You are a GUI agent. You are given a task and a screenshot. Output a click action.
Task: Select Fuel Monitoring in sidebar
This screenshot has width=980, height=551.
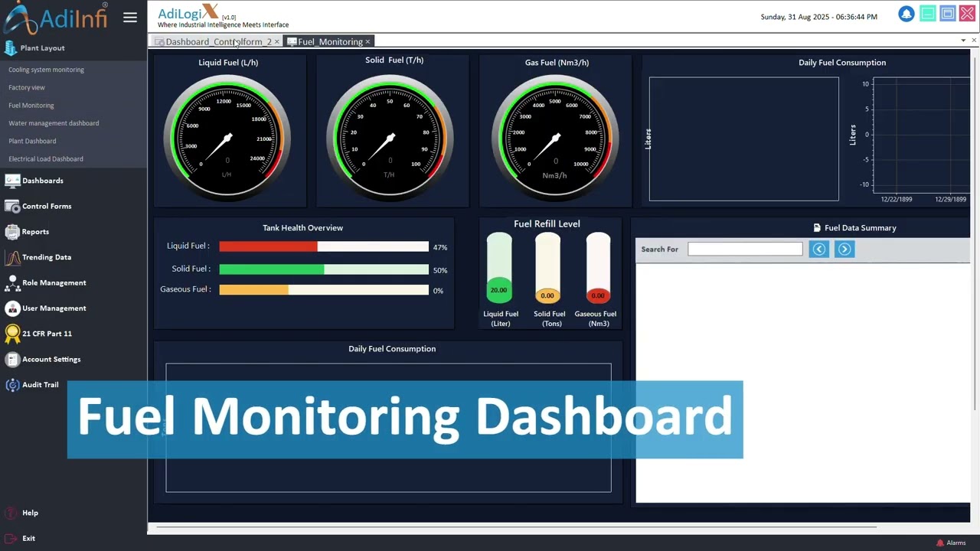click(31, 106)
